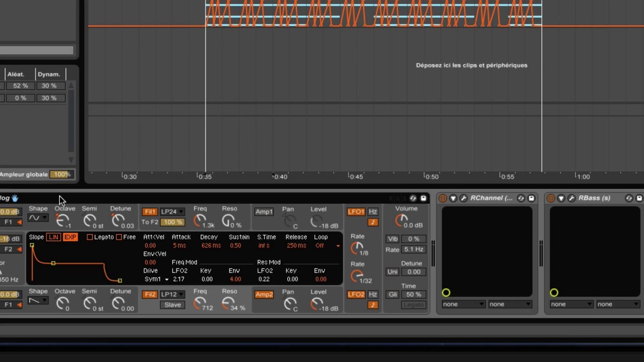Click the RBass device power icon

(551, 199)
